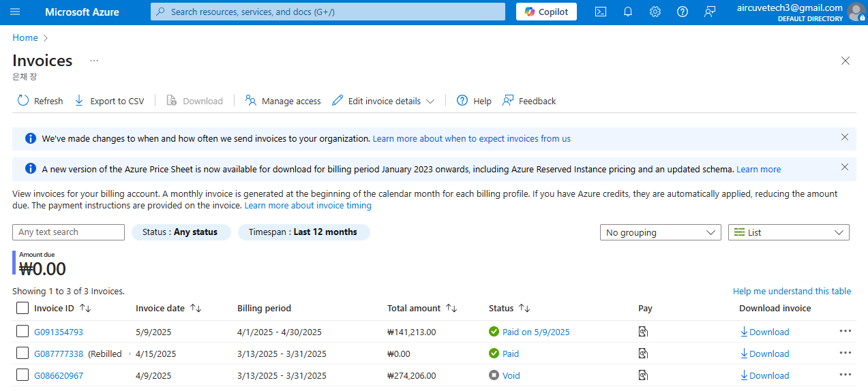Image resolution: width=868 pixels, height=391 pixels.
Task: Open Void status link
Action: pos(511,376)
